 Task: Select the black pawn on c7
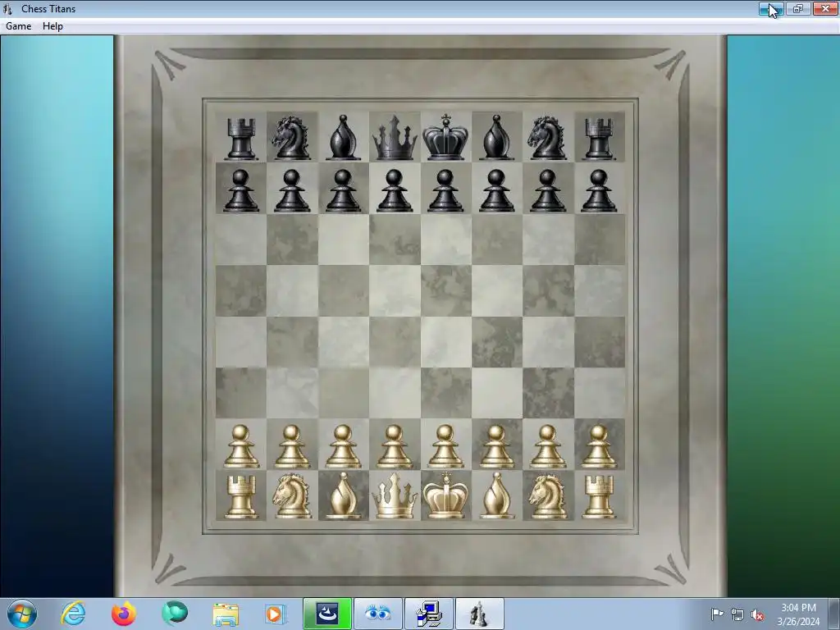tap(344, 190)
